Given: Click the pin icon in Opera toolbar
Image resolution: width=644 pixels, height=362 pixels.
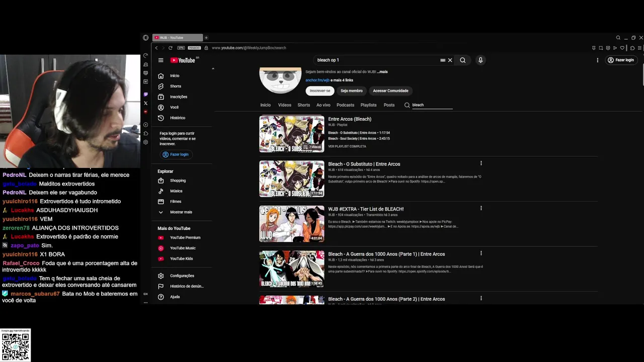Looking at the screenshot, I should (x=594, y=48).
